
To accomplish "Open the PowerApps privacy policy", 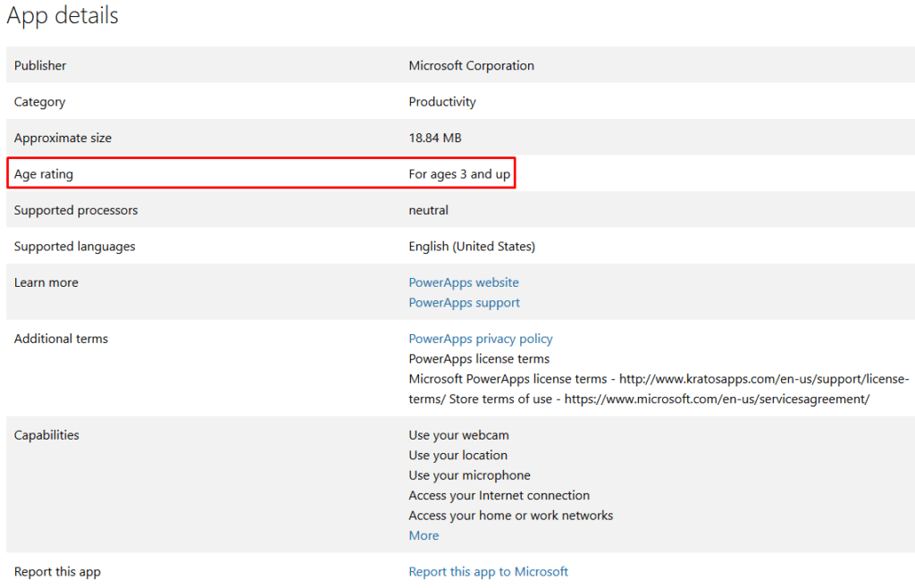I will point(481,339).
